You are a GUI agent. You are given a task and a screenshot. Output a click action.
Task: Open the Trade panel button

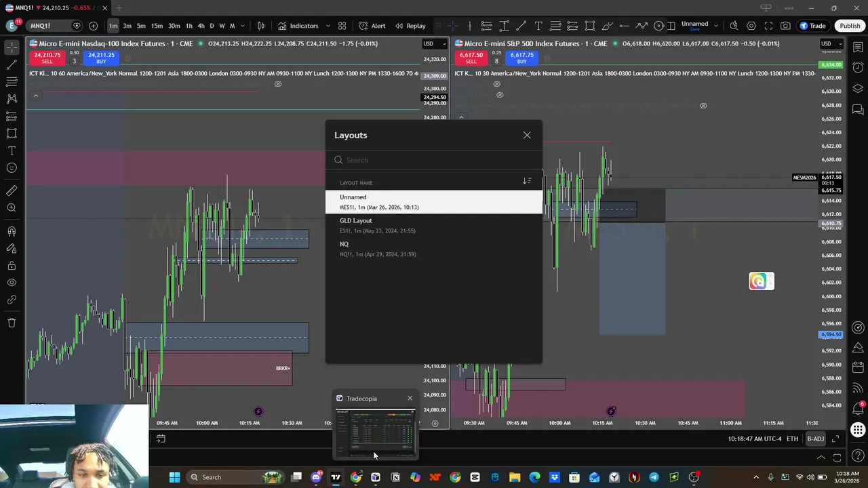pos(812,26)
